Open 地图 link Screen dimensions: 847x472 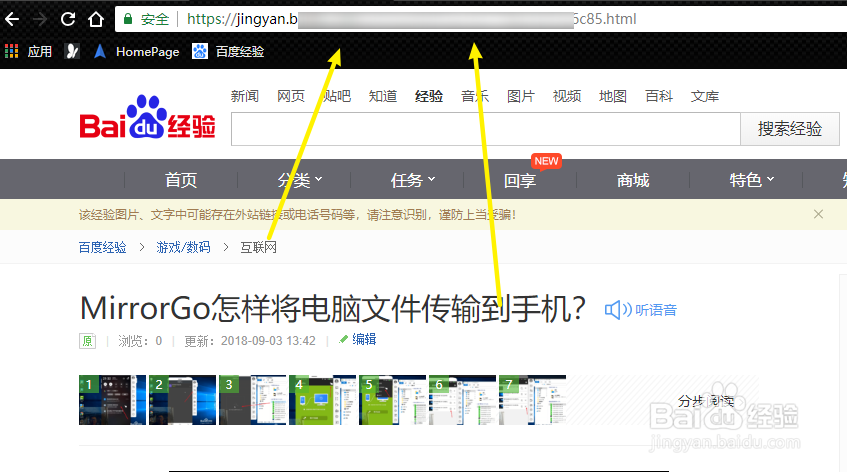[x=613, y=96]
